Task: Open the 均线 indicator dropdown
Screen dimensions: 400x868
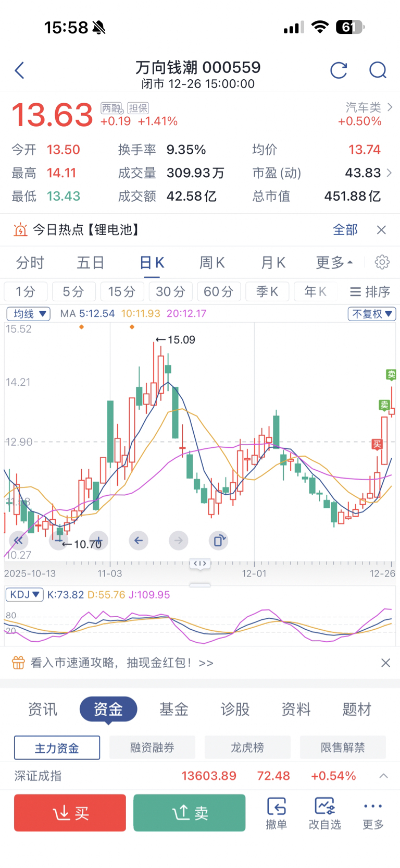Action: pos(29,314)
